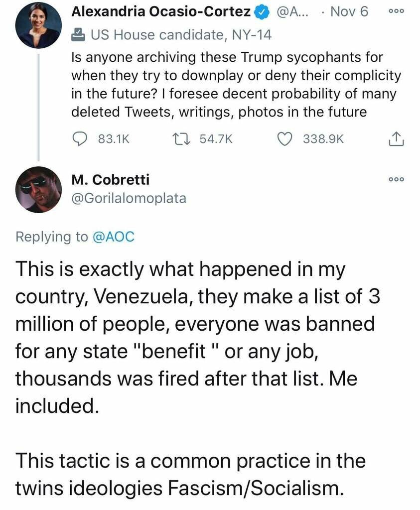Open more options on M. Cobretti reply
Screen dimensions: 420x510
coord(396,179)
